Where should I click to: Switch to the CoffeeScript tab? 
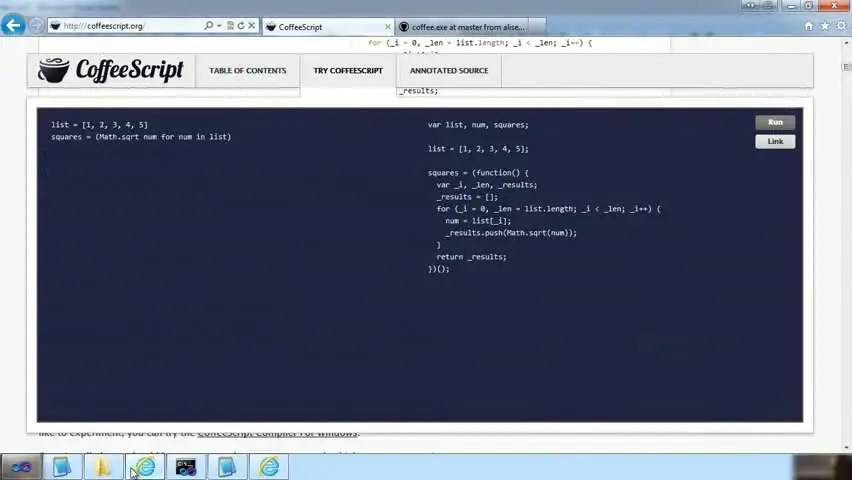pyautogui.click(x=328, y=27)
